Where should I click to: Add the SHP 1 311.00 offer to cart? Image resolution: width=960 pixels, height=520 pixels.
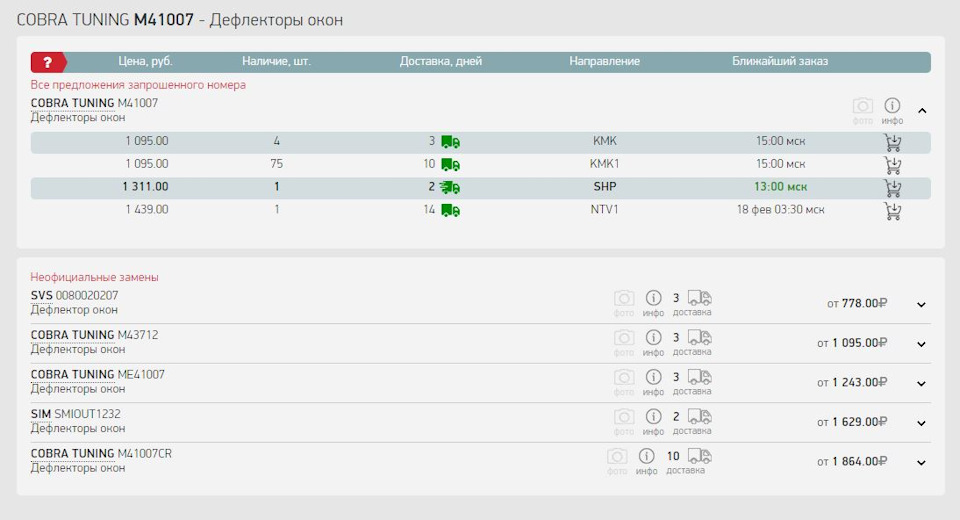(893, 187)
